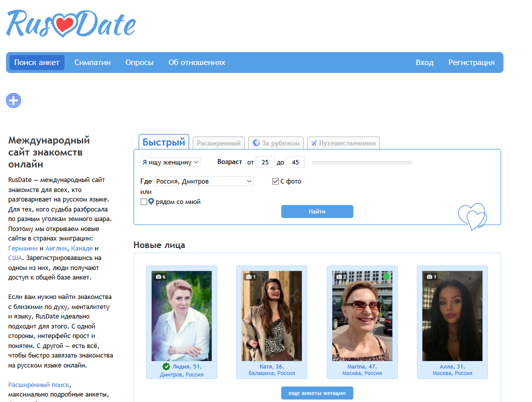Click the age range slider bar
Image resolution: width=532 pixels, height=402 pixels.
(362, 162)
